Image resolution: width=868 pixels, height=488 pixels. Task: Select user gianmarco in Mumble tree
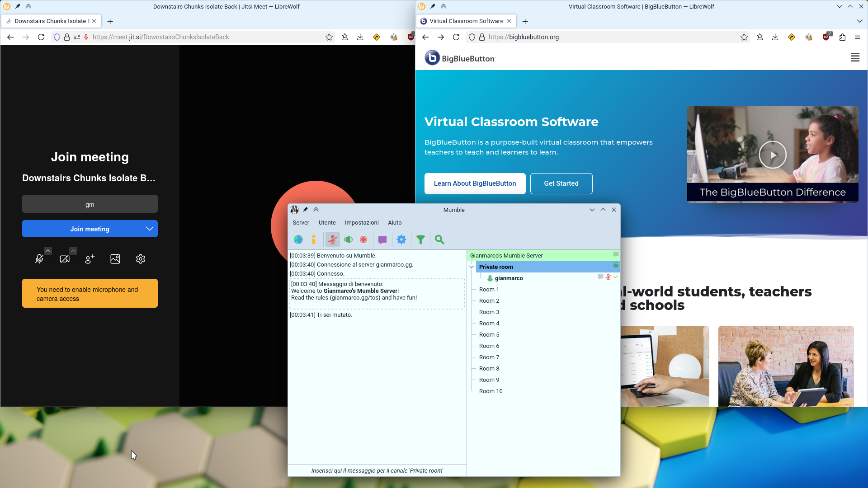(x=509, y=278)
